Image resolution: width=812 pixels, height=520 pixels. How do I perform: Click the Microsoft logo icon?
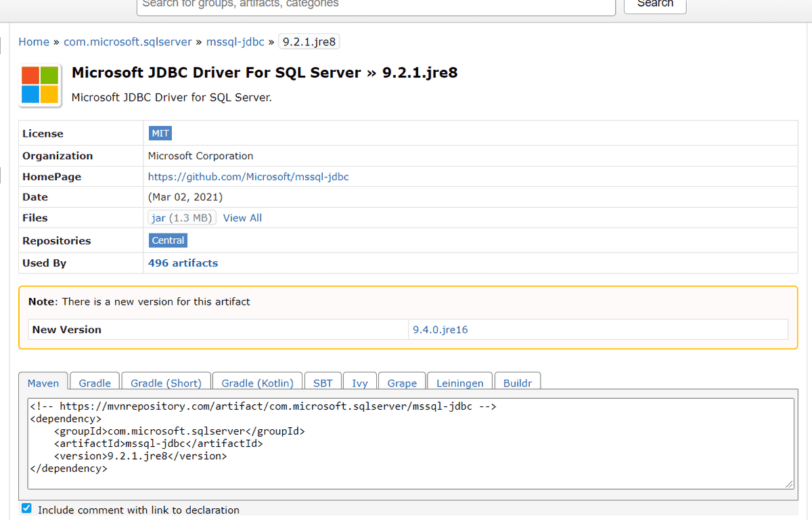39,85
